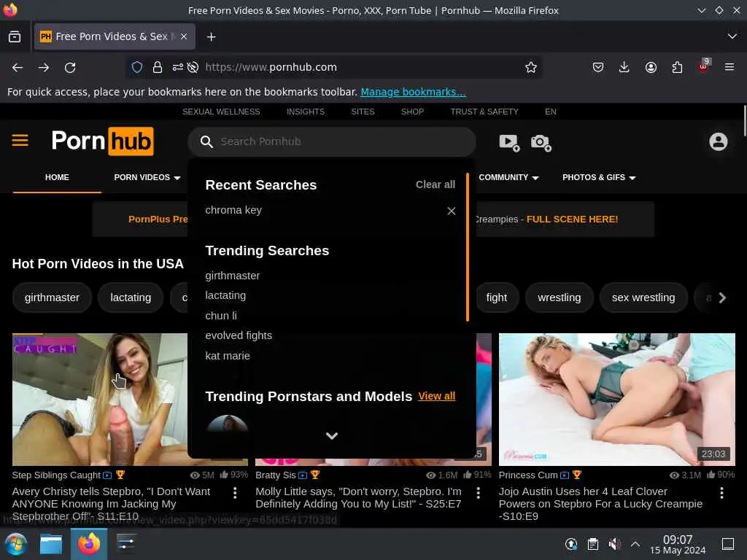The image size is (747, 560).
Task: Select the recent search 'chroma key'
Action: [x=233, y=210]
